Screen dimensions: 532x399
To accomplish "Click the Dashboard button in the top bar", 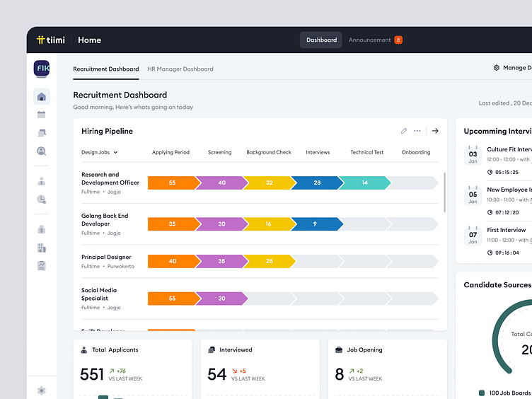I will (321, 40).
